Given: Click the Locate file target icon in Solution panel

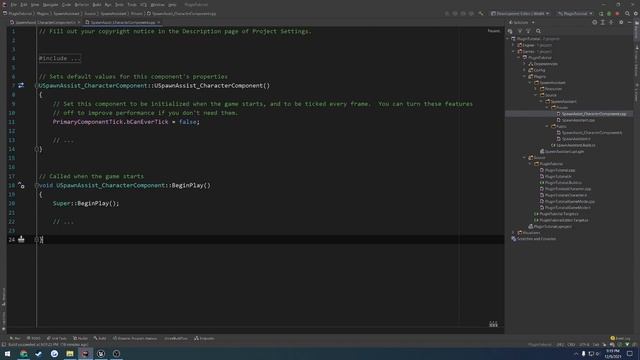Looking at the screenshot, I should click(x=594, y=22).
